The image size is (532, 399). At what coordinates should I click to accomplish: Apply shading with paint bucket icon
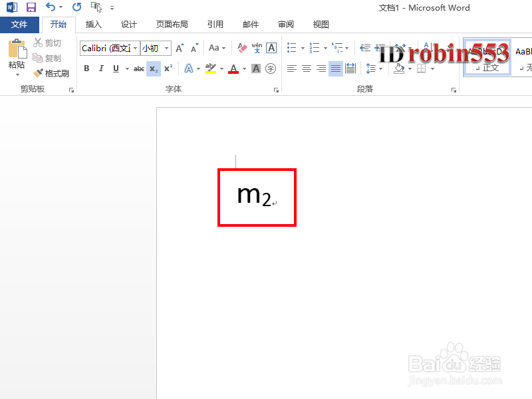tap(400, 68)
